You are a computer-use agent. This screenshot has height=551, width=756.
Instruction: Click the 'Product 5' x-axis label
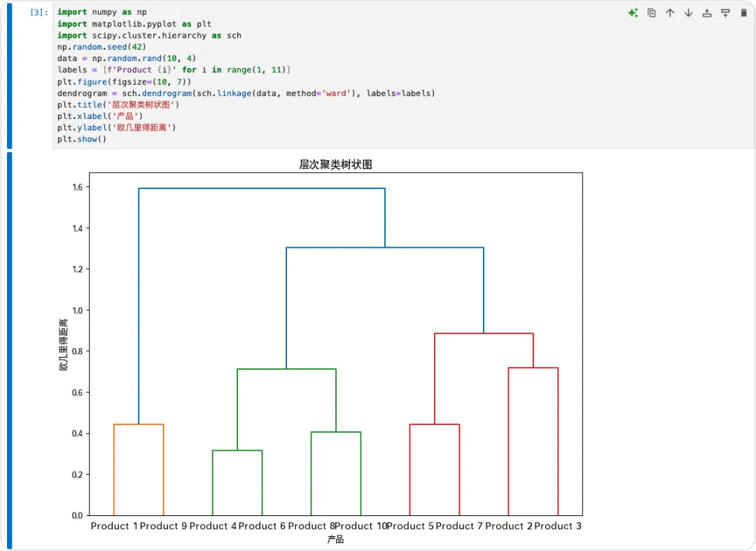click(410, 526)
